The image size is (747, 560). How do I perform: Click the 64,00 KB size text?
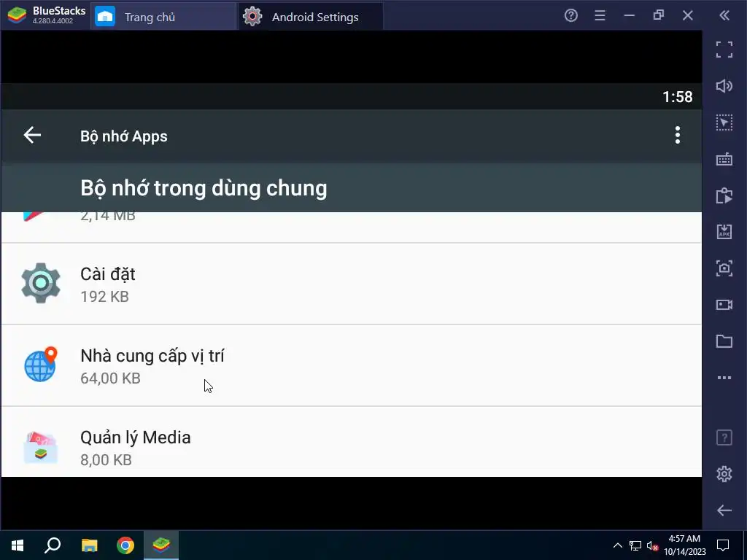(111, 378)
